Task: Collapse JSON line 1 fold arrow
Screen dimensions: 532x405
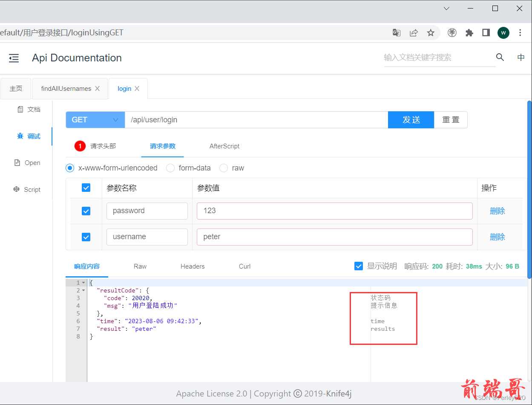Action: (83, 283)
